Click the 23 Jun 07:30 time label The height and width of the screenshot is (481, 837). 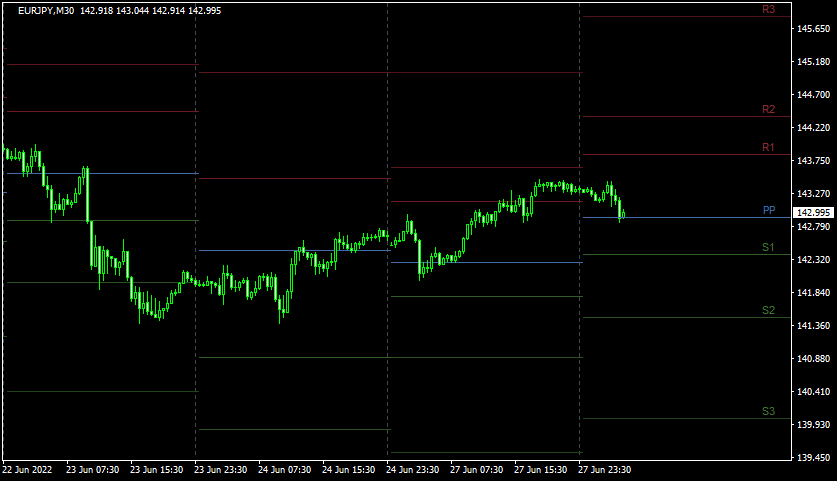pyautogui.click(x=92, y=470)
